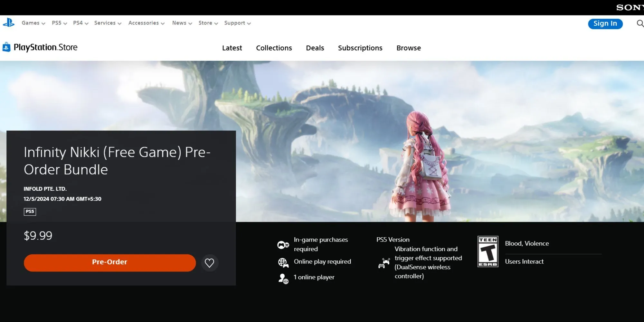Click the 'PS5 Version' heading
This screenshot has width=644, height=322.
[393, 240]
